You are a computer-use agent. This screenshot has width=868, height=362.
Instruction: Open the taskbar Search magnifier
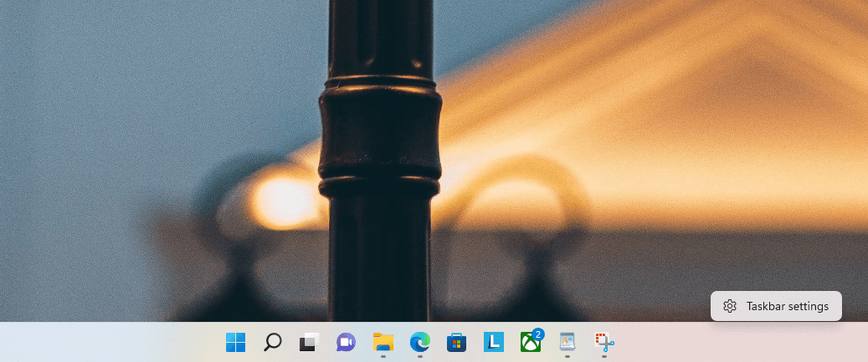point(272,342)
